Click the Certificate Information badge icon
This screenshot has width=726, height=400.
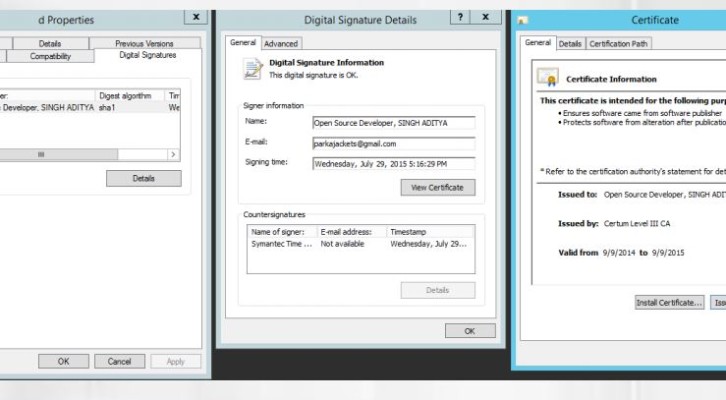tap(547, 77)
